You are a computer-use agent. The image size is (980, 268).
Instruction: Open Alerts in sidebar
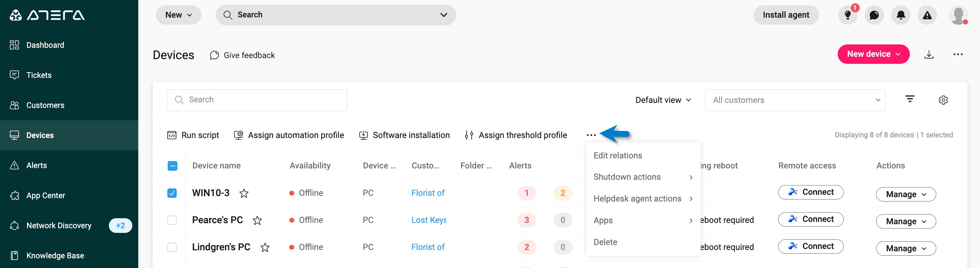coord(69,165)
